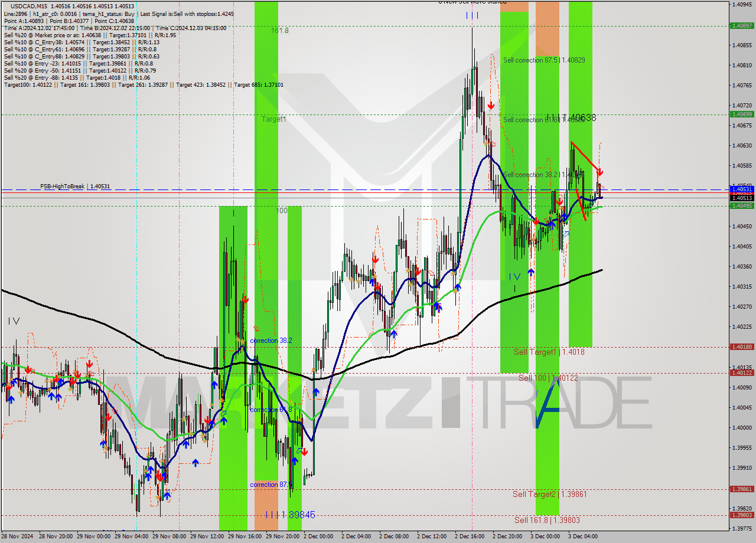Click the Sell 161.8 | 1.39803 label

point(547,520)
